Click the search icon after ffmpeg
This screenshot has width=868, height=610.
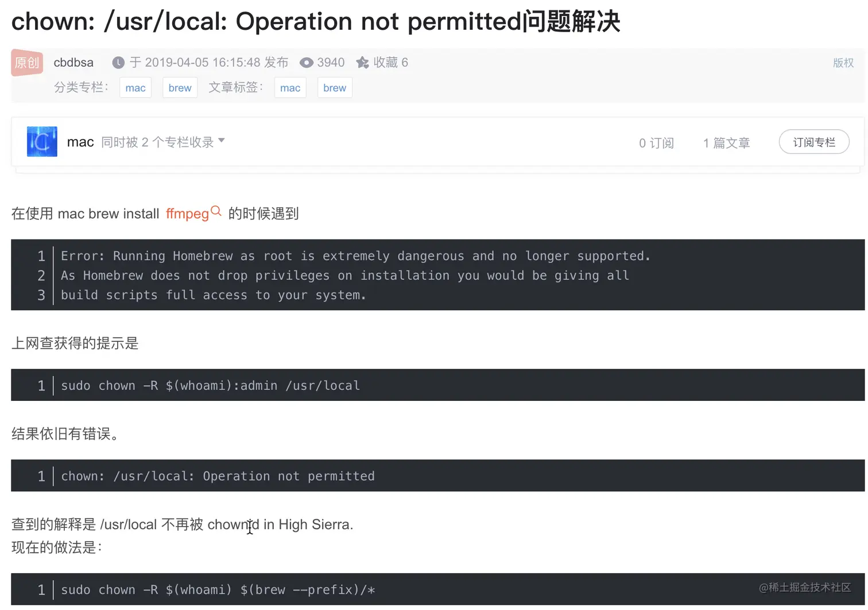click(x=216, y=211)
